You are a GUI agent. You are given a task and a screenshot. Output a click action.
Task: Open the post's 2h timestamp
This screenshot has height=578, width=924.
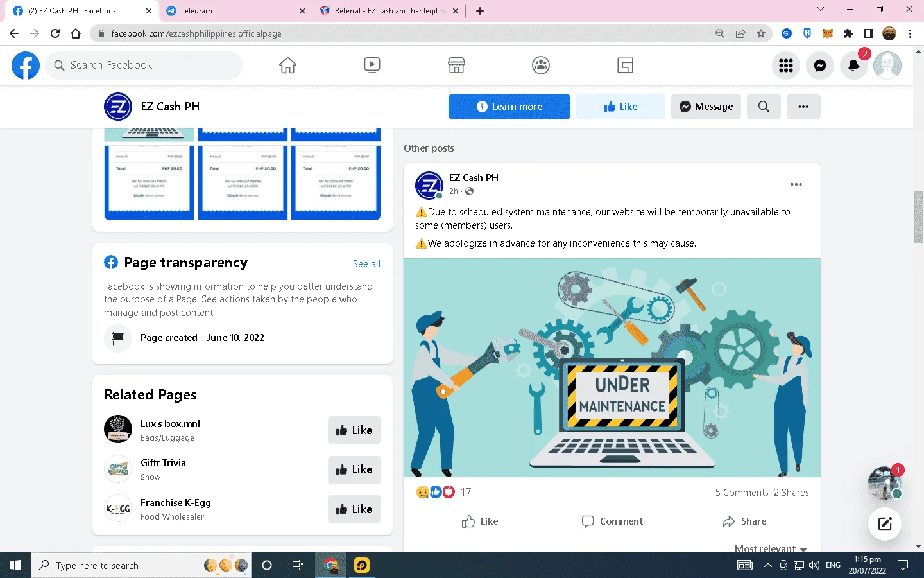(x=454, y=191)
